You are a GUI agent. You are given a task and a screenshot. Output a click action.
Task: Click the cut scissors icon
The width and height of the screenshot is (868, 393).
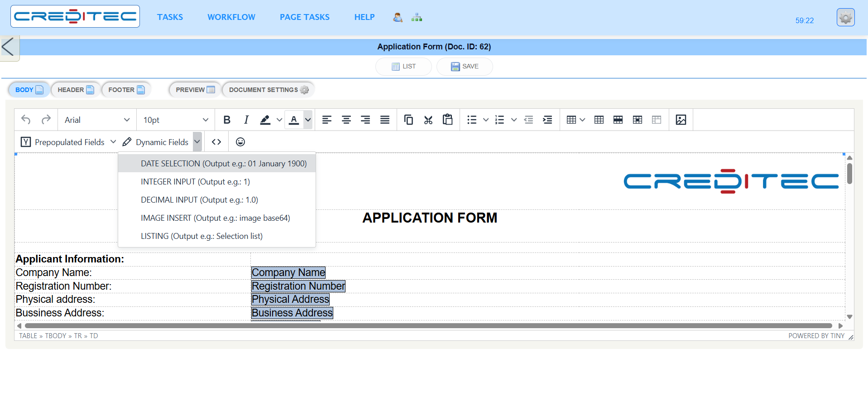428,120
